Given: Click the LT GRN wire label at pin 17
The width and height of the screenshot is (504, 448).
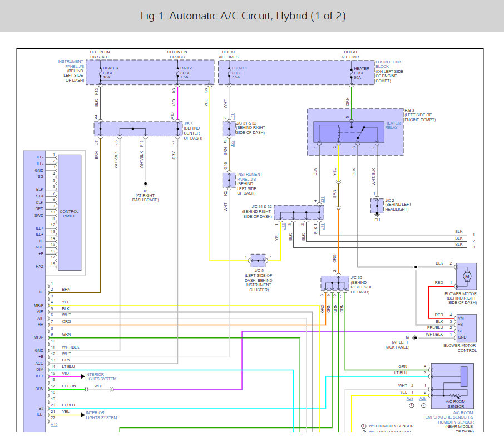Looking at the screenshot, I should tap(69, 386).
